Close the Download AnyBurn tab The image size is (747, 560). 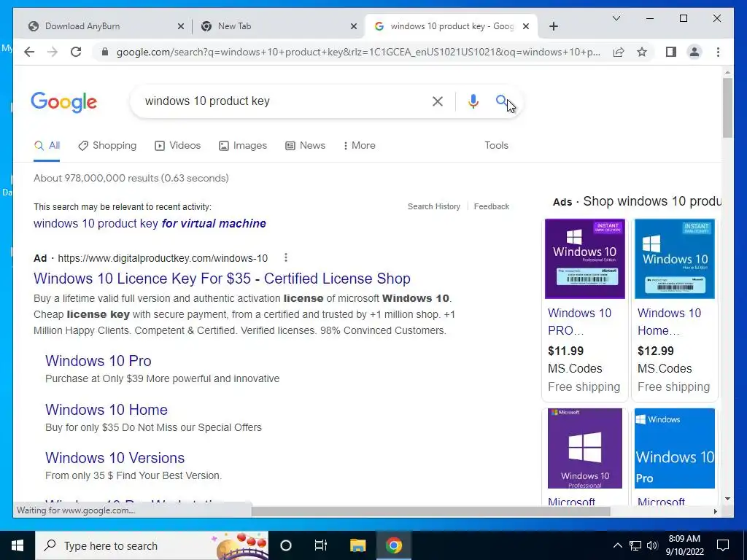181,26
